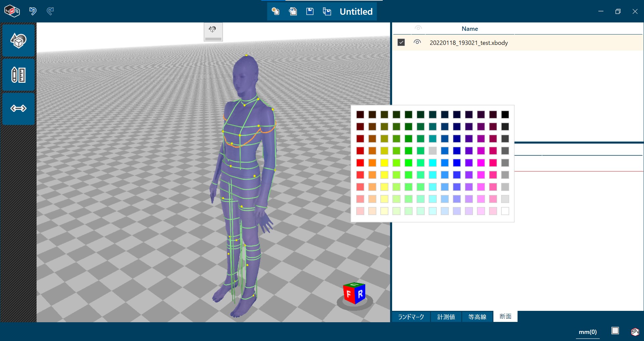Pick the black swatch at palette top-right corner
644x341 pixels.
point(505,115)
